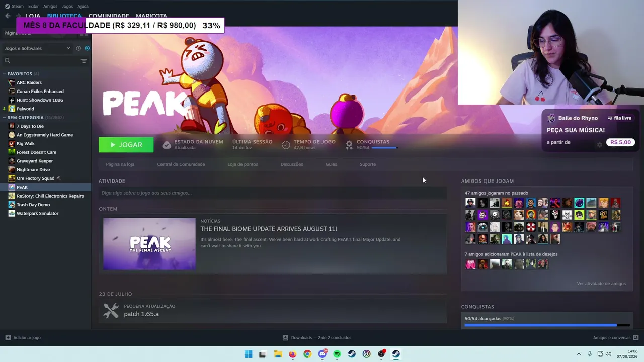Open the Ajuda menu
Screen dimensions: 644x362
pyautogui.click(x=83, y=6)
